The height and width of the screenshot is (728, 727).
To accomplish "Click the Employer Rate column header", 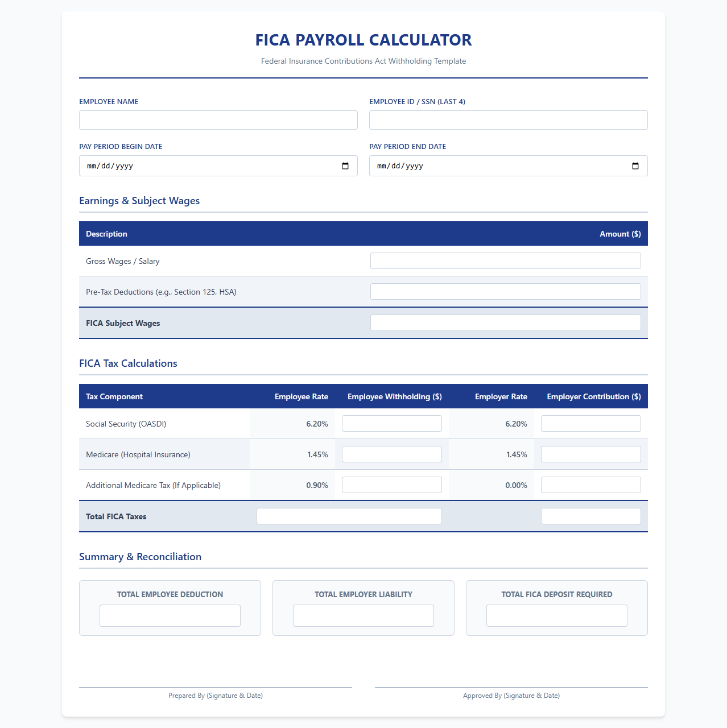I will (x=501, y=396).
